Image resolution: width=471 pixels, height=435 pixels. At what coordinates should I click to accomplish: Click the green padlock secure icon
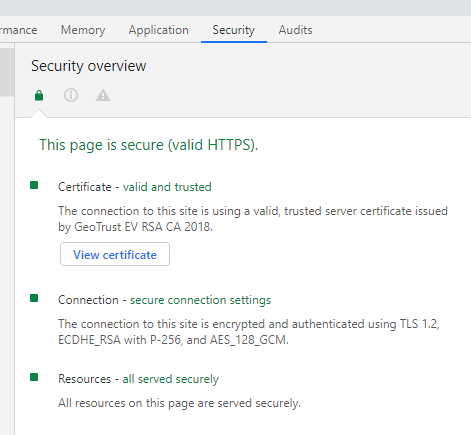click(x=39, y=95)
